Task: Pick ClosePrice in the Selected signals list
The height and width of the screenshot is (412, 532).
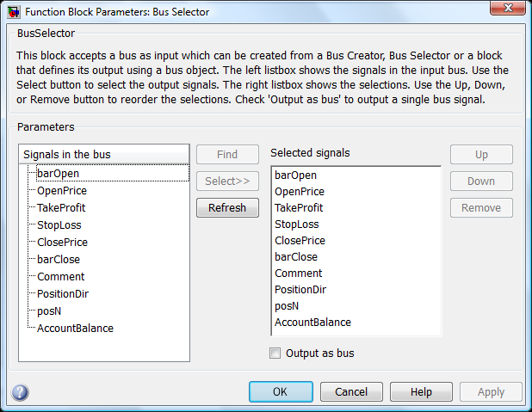Action: (x=300, y=241)
